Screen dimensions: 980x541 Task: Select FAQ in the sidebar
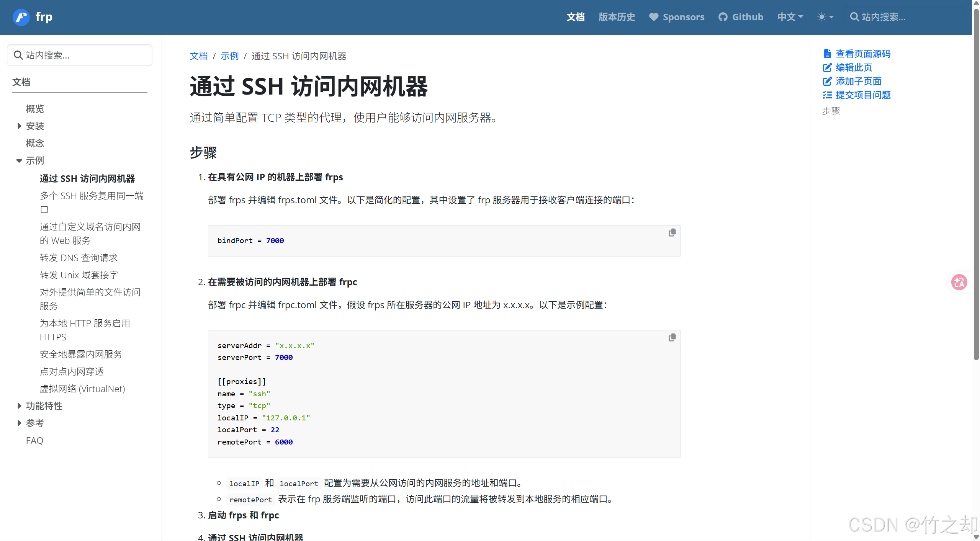(x=34, y=440)
